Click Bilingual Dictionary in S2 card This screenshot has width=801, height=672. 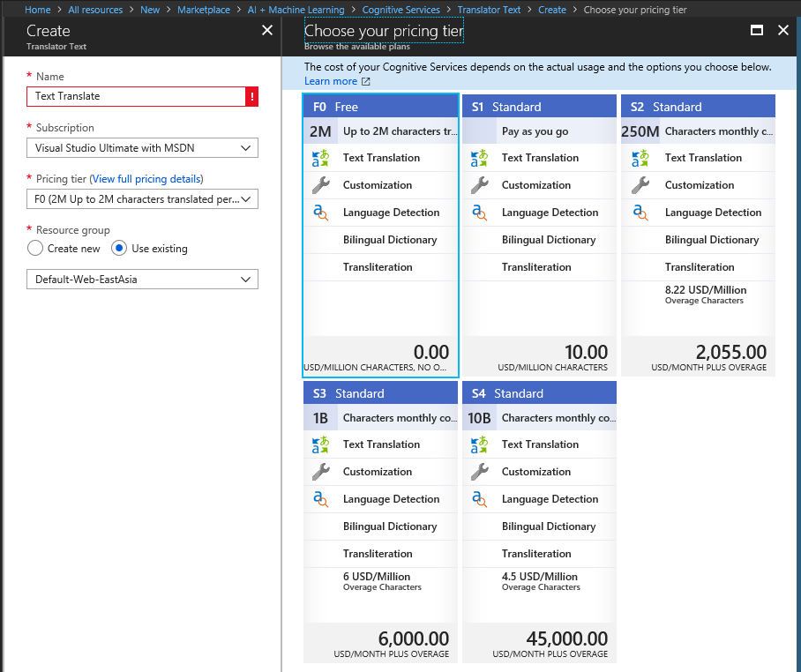click(712, 240)
